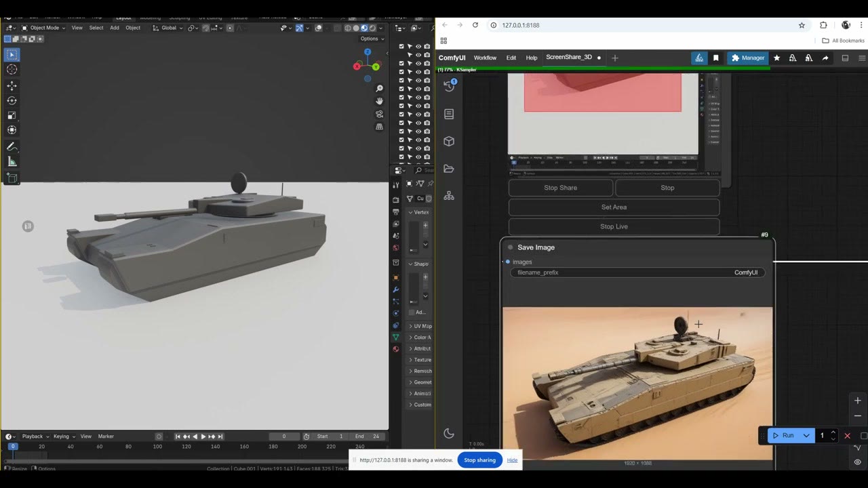The image size is (868, 488).
Task: Click the Stop Live button
Action: (614, 226)
